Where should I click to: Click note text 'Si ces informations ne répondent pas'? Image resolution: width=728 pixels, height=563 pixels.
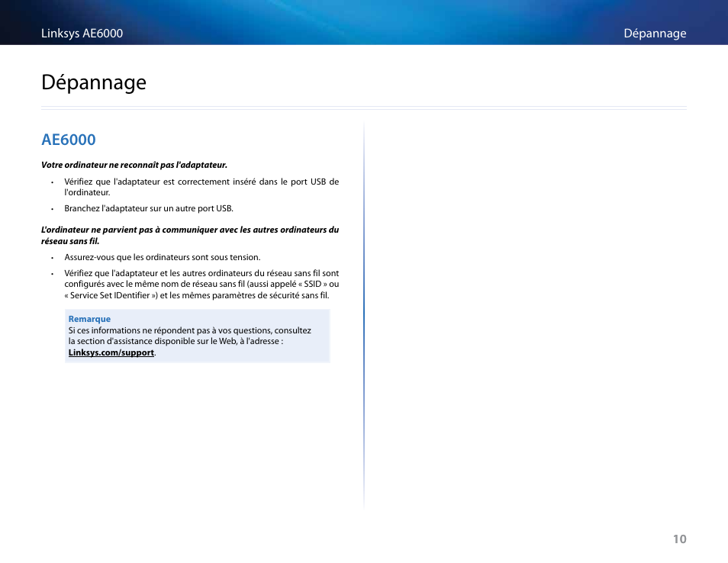click(x=189, y=336)
